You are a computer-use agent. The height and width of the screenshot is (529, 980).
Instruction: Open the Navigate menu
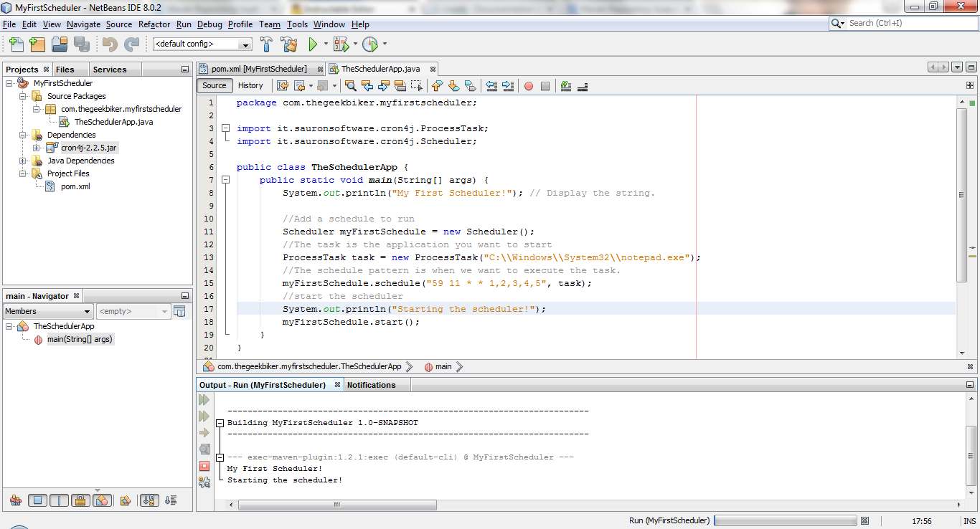pos(84,24)
